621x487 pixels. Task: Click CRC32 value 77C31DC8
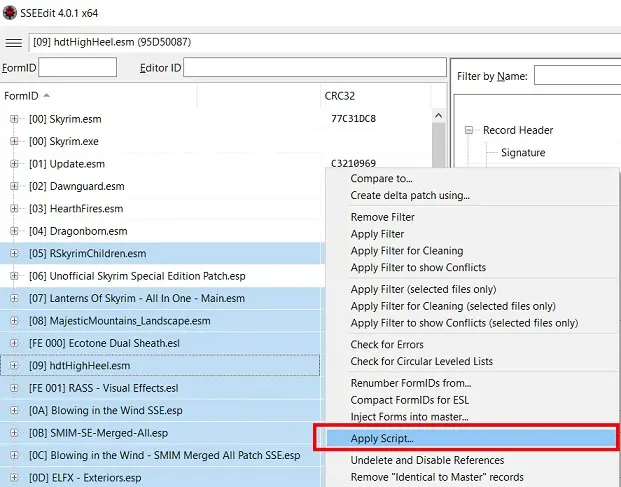[x=353, y=119]
